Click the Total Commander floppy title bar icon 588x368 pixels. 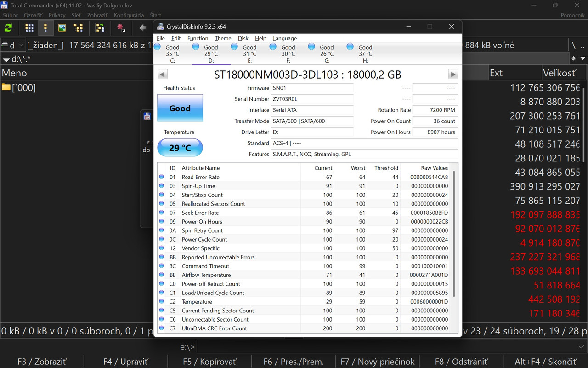(x=4, y=5)
